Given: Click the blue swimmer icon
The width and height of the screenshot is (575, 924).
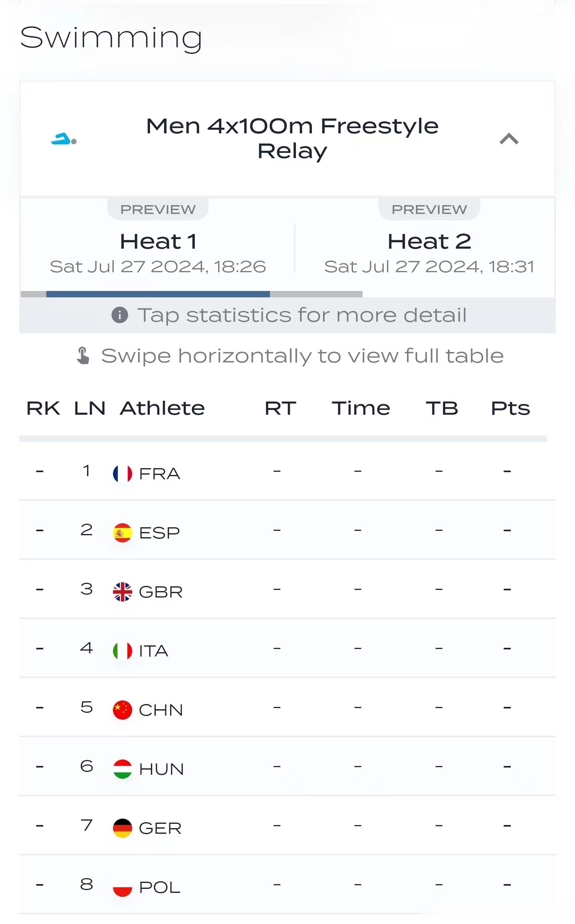Looking at the screenshot, I should click(64, 139).
